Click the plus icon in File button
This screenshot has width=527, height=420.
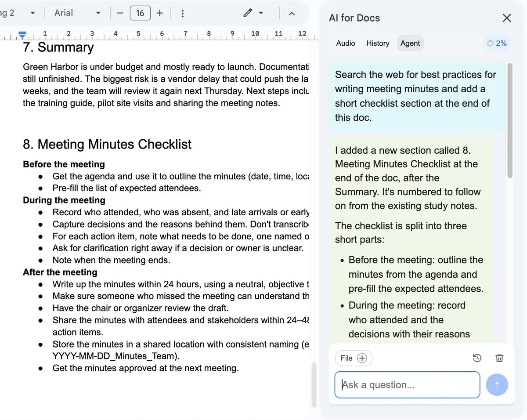(362, 358)
